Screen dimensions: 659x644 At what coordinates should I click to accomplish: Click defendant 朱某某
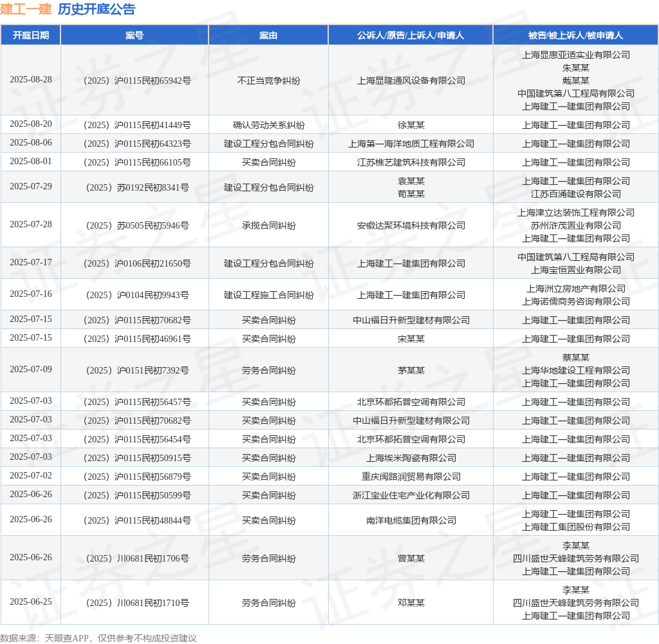click(576, 68)
